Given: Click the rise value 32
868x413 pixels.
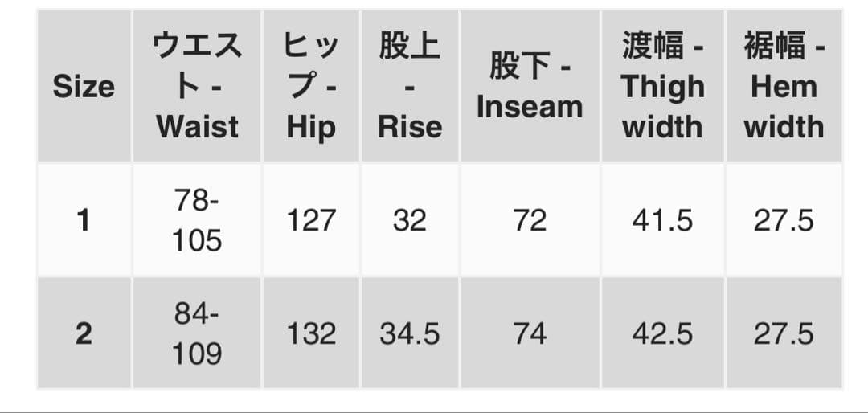Looking at the screenshot, I should [x=410, y=220].
